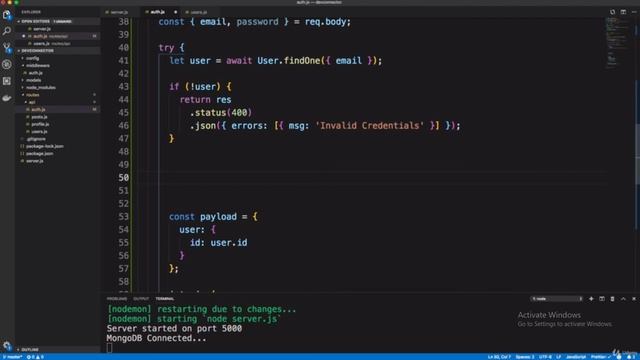This screenshot has width=640, height=360.
Task: Change the JavaScript language mode
Action: click(x=576, y=357)
